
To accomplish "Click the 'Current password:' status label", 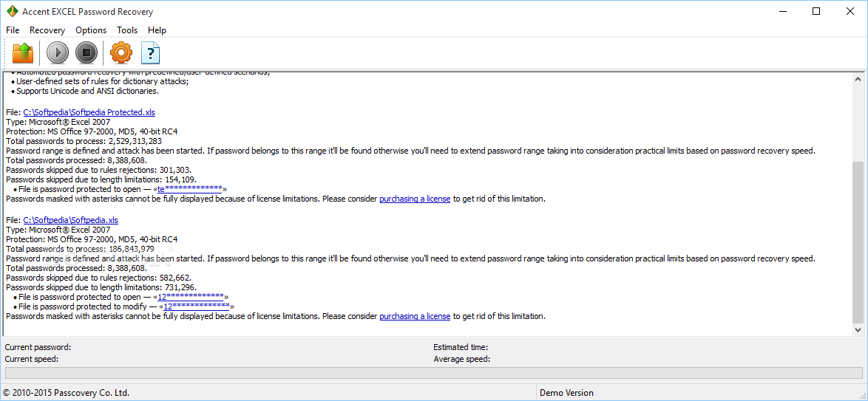I will 38,347.
